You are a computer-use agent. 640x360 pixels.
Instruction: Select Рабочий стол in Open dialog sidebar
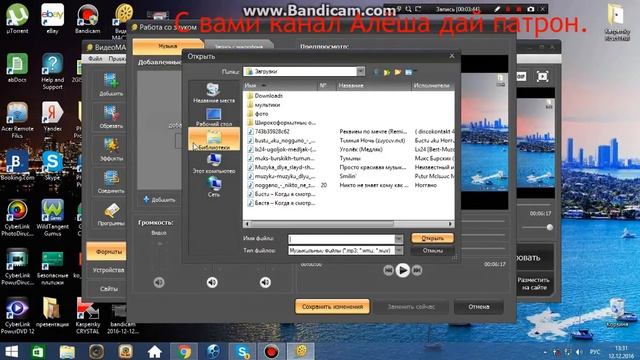click(214, 116)
